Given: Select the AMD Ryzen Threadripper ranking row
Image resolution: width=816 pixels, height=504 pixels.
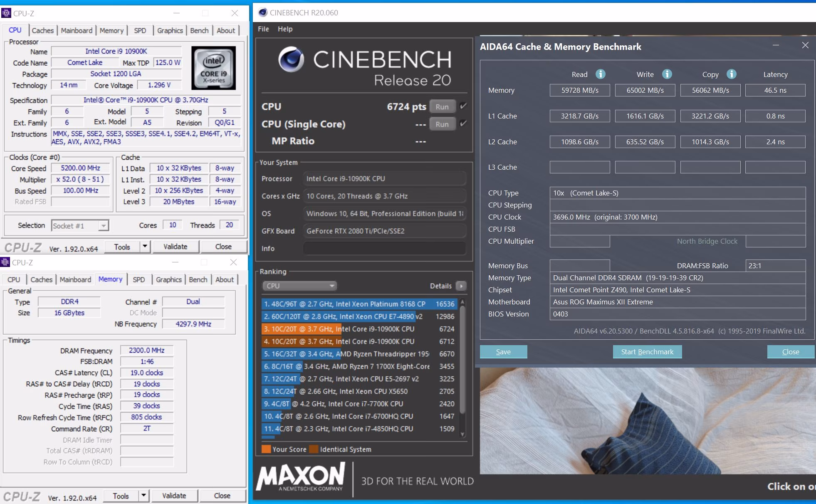Looking at the screenshot, I should pyautogui.click(x=359, y=354).
